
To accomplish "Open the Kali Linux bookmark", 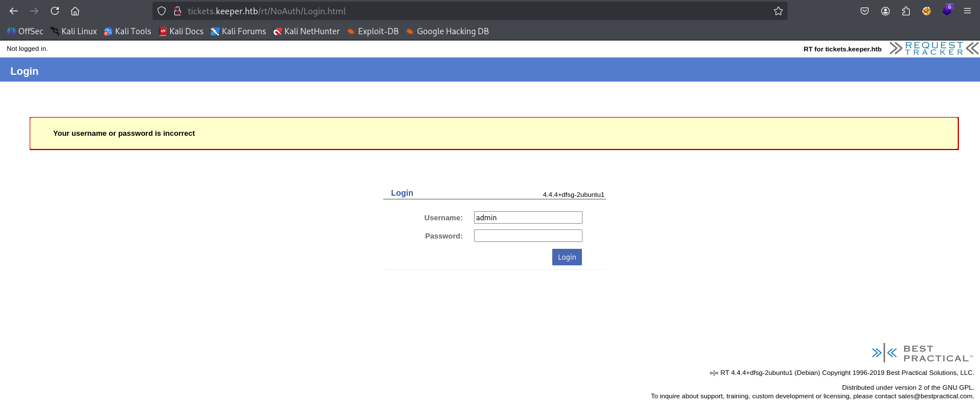I will (x=74, y=31).
